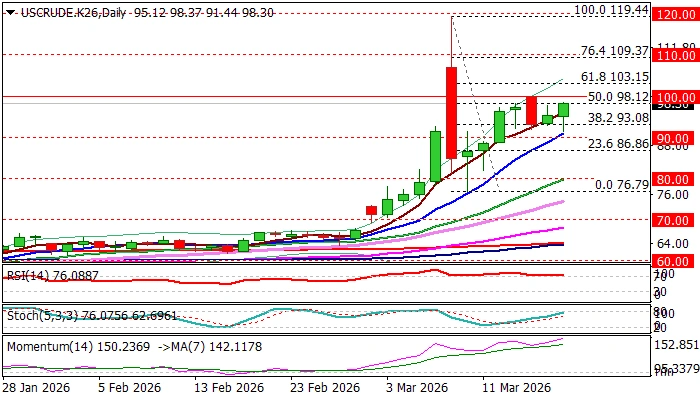
Task: Click the 110.00 red price label
Action: click(674, 55)
